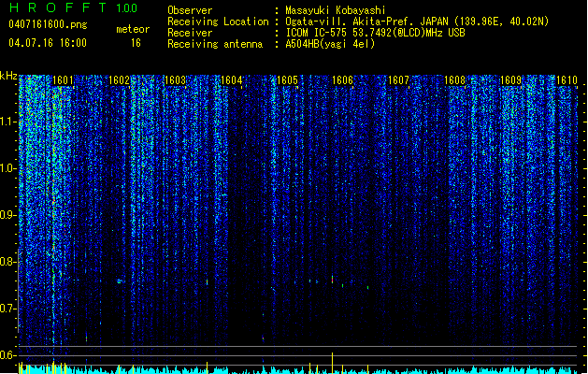Click the meteor count label

133,29
